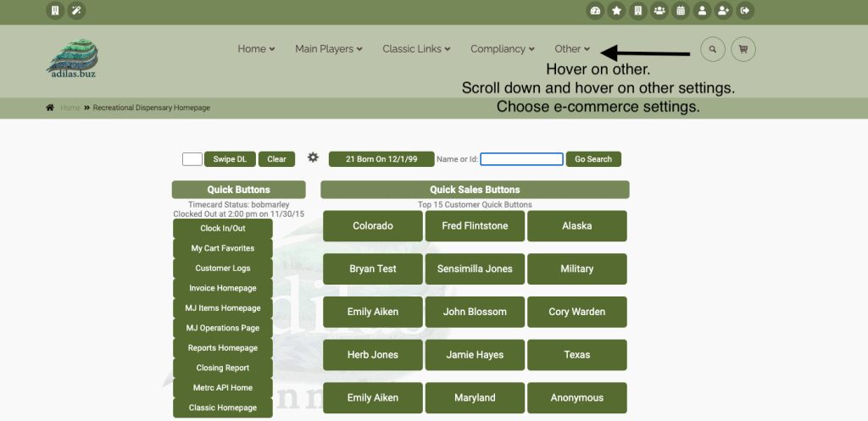This screenshot has width=868, height=421.
Task: Focus the Name or Id search field
Action: pos(521,159)
